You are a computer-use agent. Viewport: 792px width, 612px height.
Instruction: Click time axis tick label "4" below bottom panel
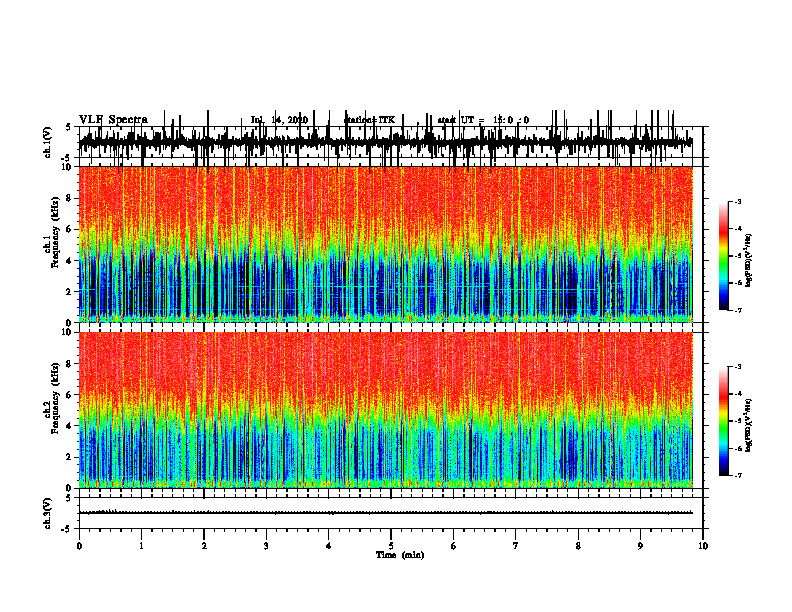click(x=329, y=546)
